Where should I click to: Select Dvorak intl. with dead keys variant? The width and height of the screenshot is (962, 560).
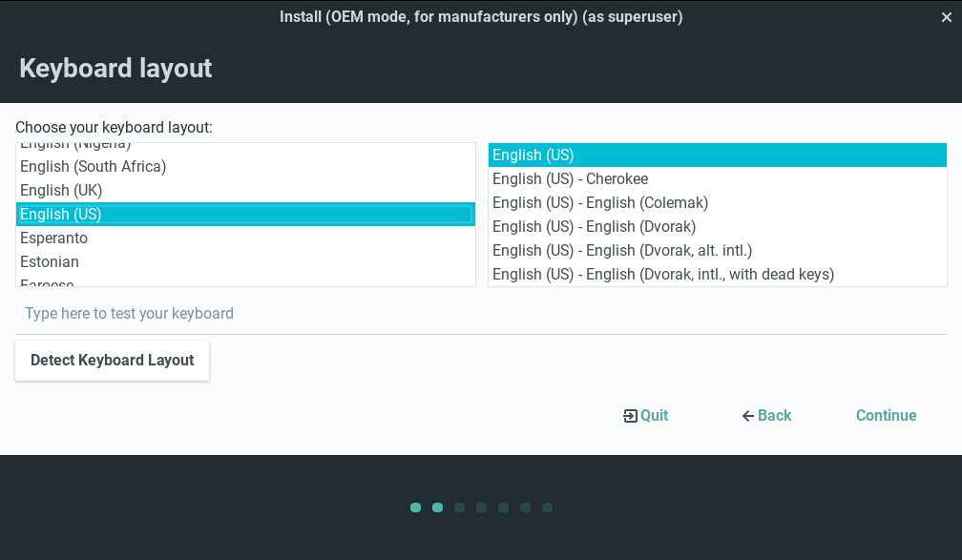[x=662, y=275]
